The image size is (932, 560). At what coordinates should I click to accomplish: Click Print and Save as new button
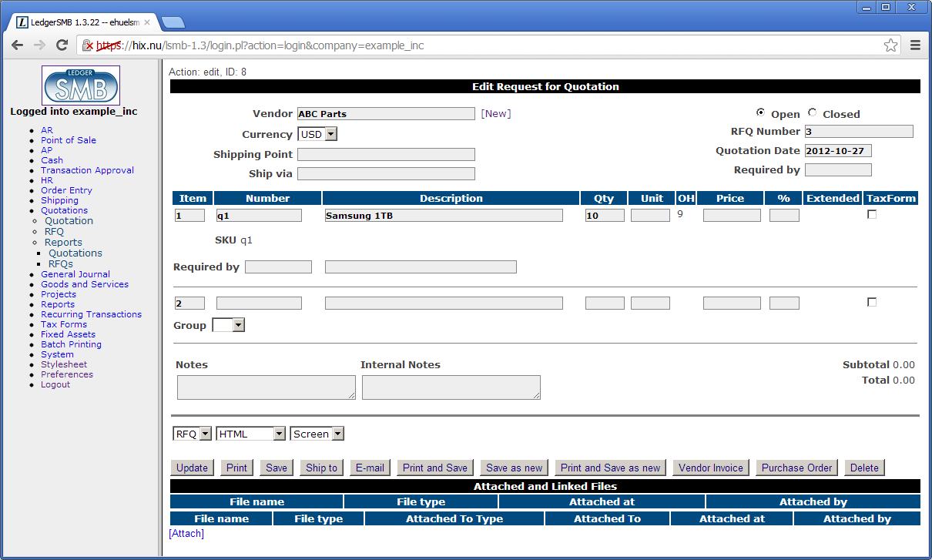click(610, 468)
